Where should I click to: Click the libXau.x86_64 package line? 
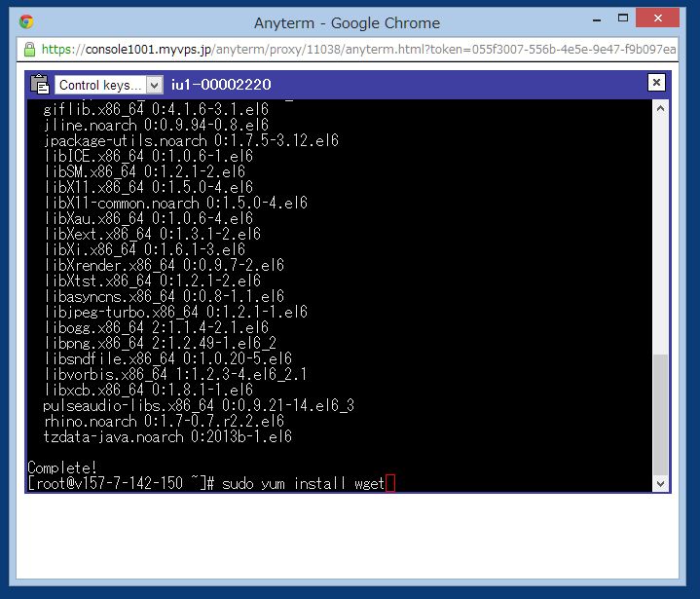click(148, 218)
